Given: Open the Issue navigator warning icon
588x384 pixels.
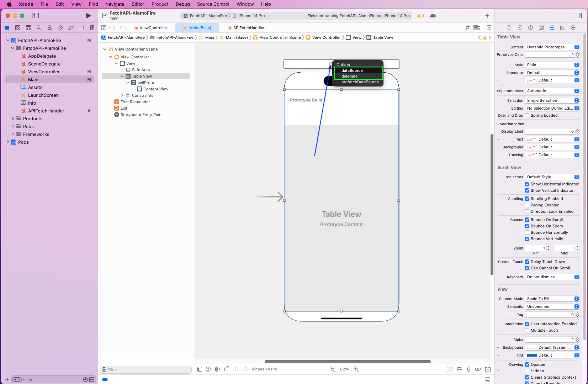Looking at the screenshot, I should pos(49,28).
